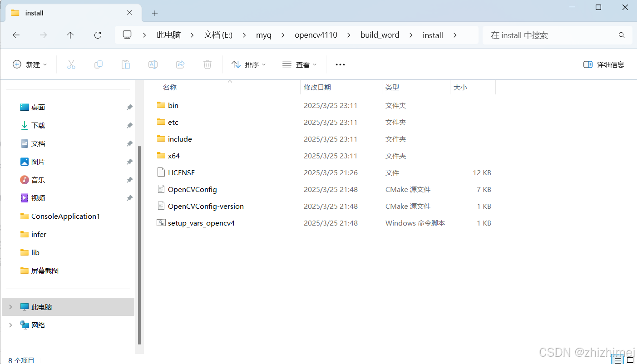Viewport: 637px width, 364px height.
Task: Open infer folder in sidebar
Action: (39, 234)
